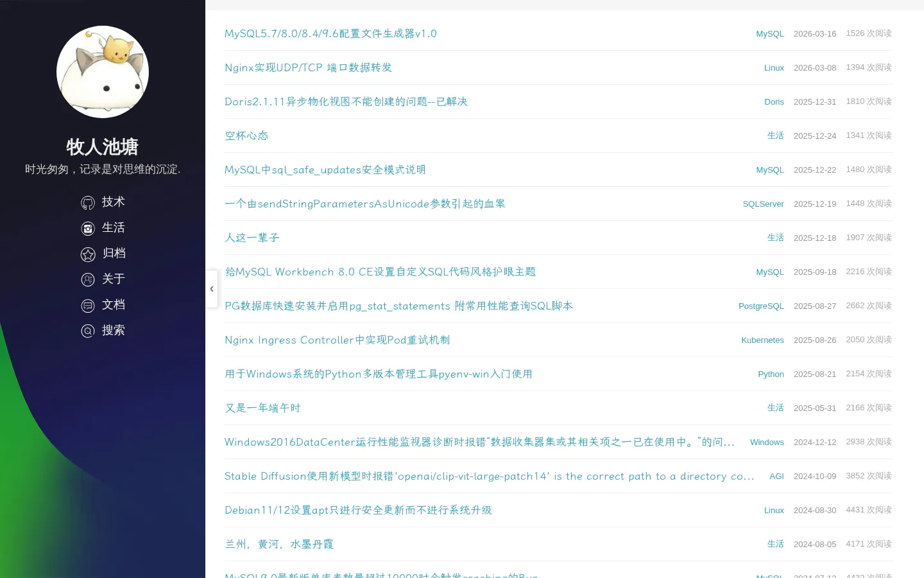The width and height of the screenshot is (924, 578).
Task: Click the Linux tag on the Nginx UDP/TCP row
Action: coord(774,67)
